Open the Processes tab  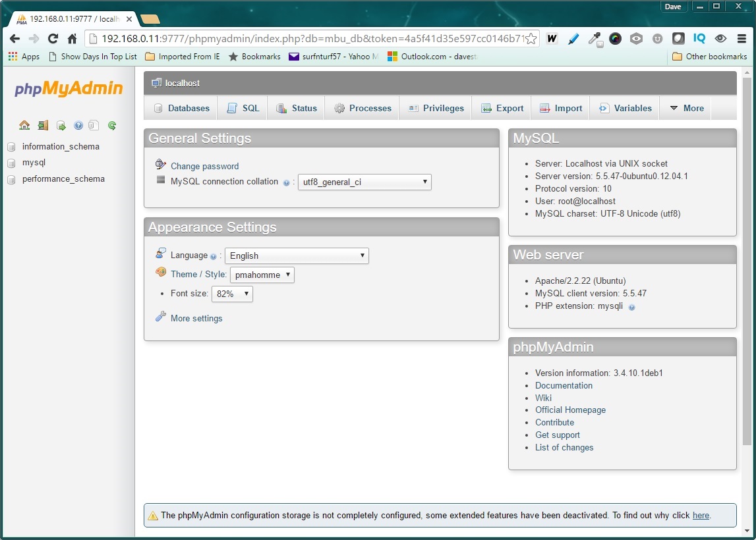point(362,109)
